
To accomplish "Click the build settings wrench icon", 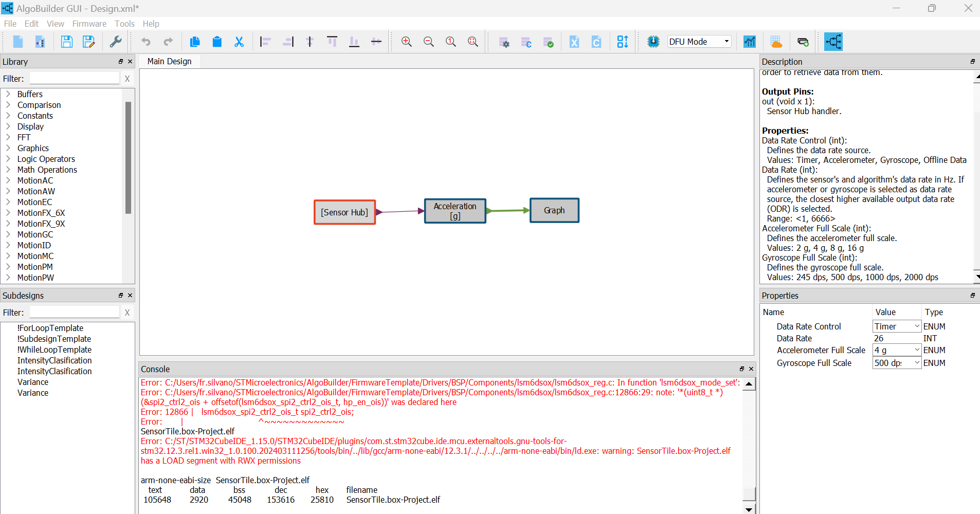I will [x=116, y=42].
